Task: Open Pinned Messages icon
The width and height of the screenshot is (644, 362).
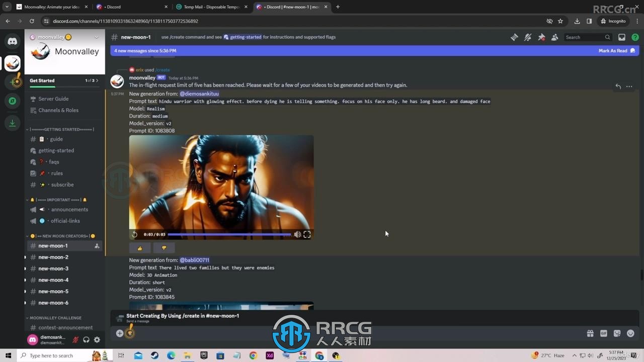Action: (541, 37)
